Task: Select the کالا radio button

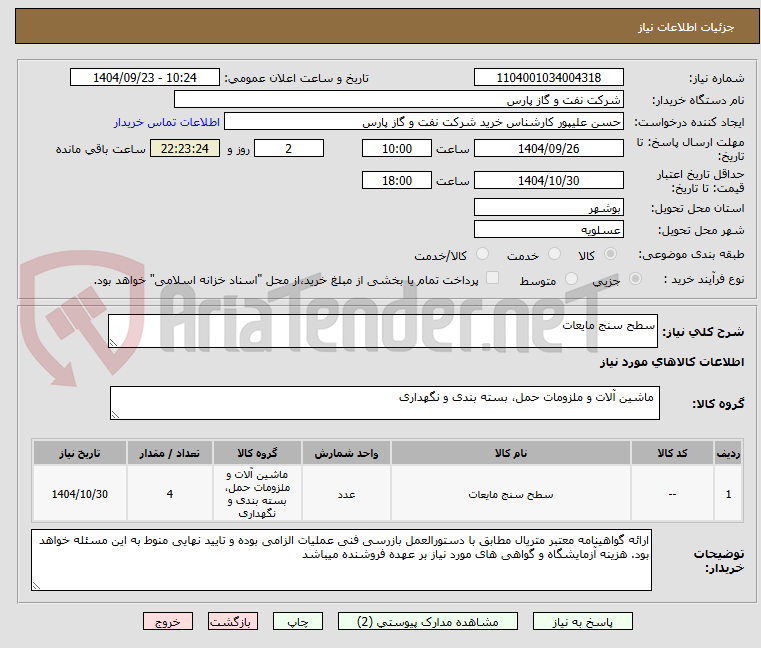Action: tap(610, 254)
